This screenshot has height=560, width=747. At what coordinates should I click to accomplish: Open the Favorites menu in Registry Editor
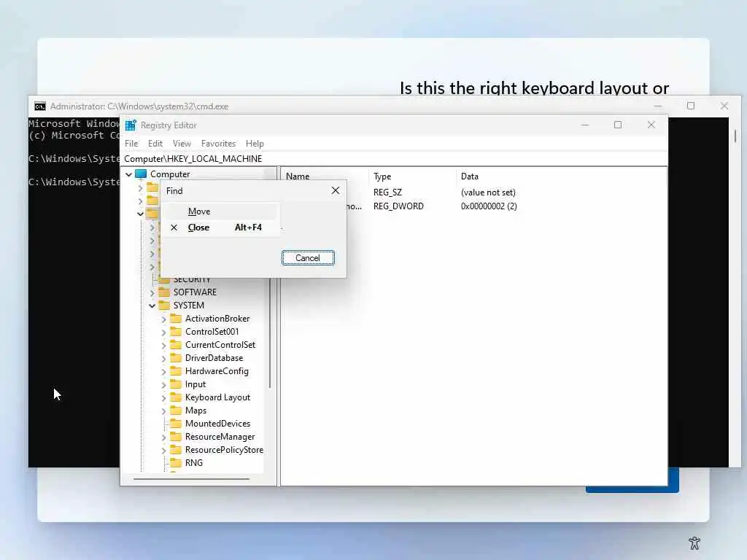[218, 144]
